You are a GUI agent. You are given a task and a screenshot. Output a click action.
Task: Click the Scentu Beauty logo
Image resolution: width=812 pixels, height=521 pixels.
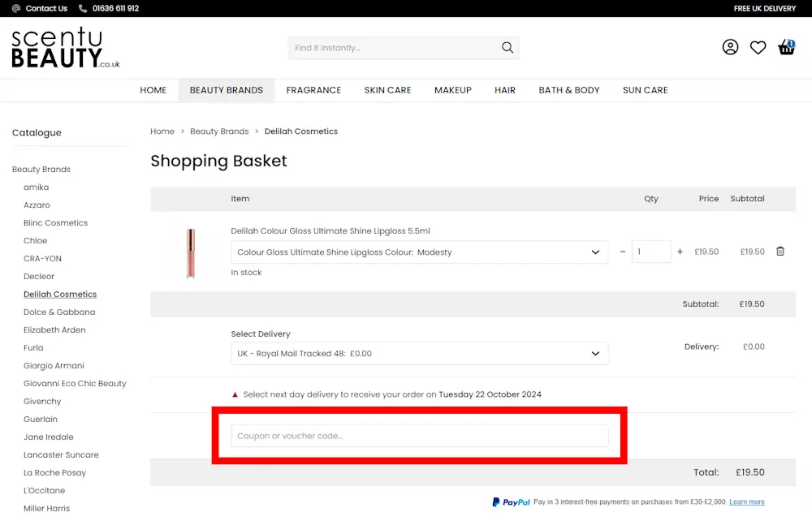tap(65, 48)
